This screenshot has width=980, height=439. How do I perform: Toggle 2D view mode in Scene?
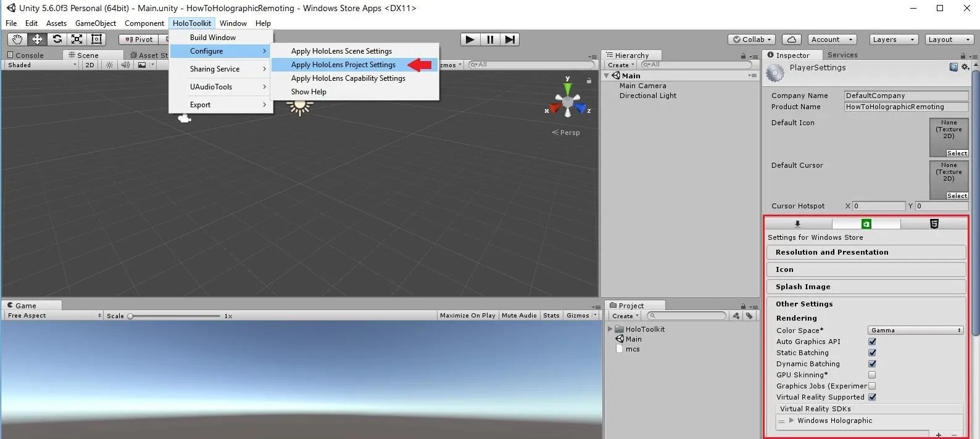[x=89, y=65]
